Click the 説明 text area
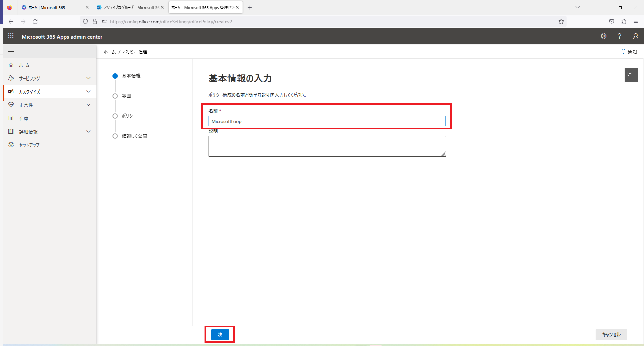This screenshot has height=346, width=644. 327,146
